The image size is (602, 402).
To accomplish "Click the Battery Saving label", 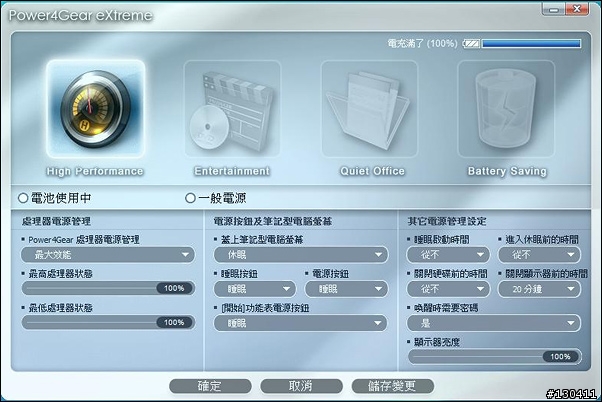I will (507, 171).
